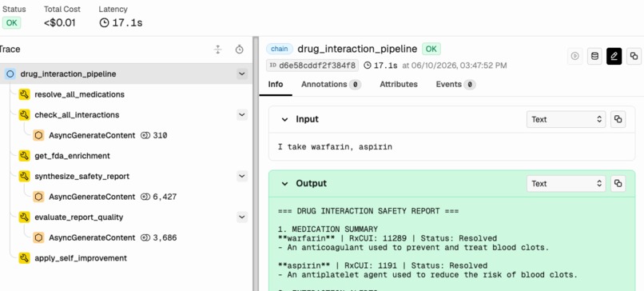This screenshot has height=291, width=644.
Task: Click the 'I take warfarin, aspirin' input text
Action: click(335, 147)
